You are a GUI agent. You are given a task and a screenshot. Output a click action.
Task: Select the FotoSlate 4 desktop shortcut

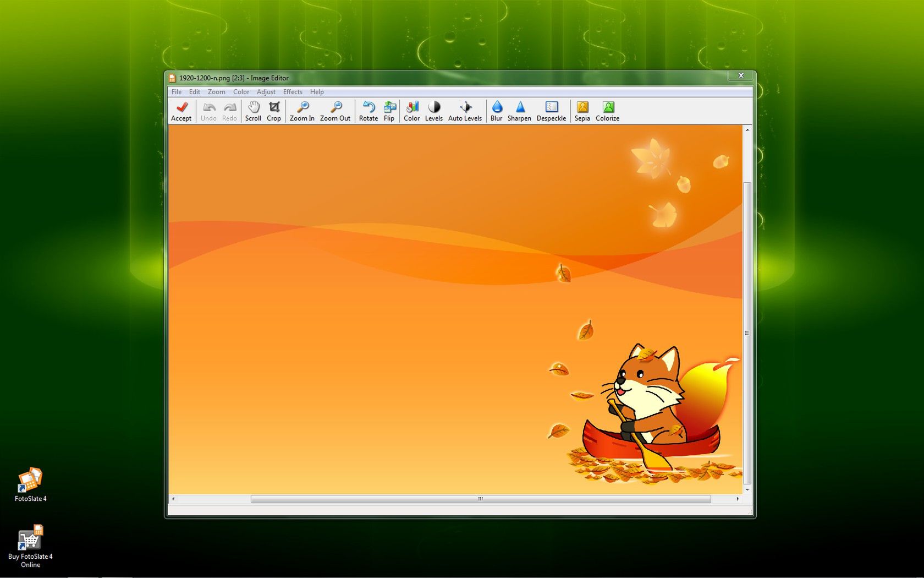click(30, 484)
